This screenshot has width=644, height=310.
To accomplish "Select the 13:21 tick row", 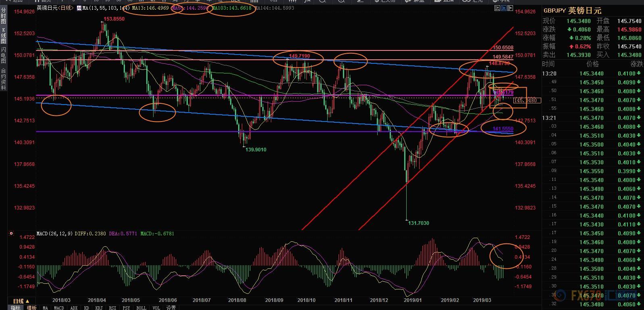I will [593, 118].
